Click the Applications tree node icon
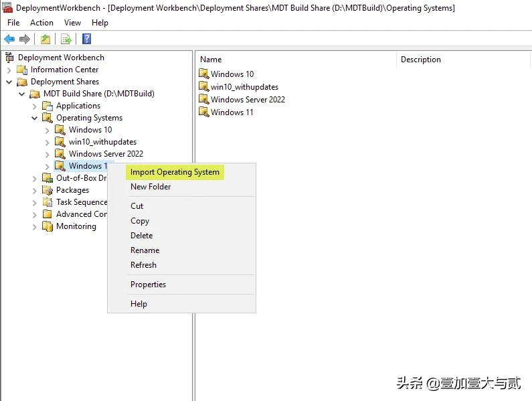 48,106
